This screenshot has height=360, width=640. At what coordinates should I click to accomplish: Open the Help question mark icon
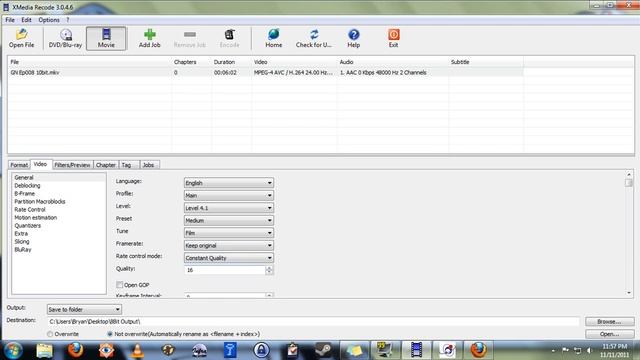pyautogui.click(x=353, y=38)
